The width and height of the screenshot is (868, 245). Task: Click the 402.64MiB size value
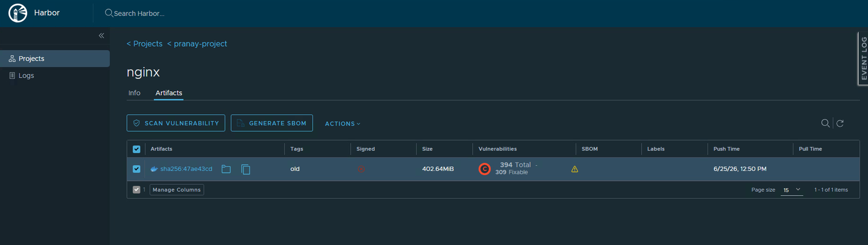(438, 169)
